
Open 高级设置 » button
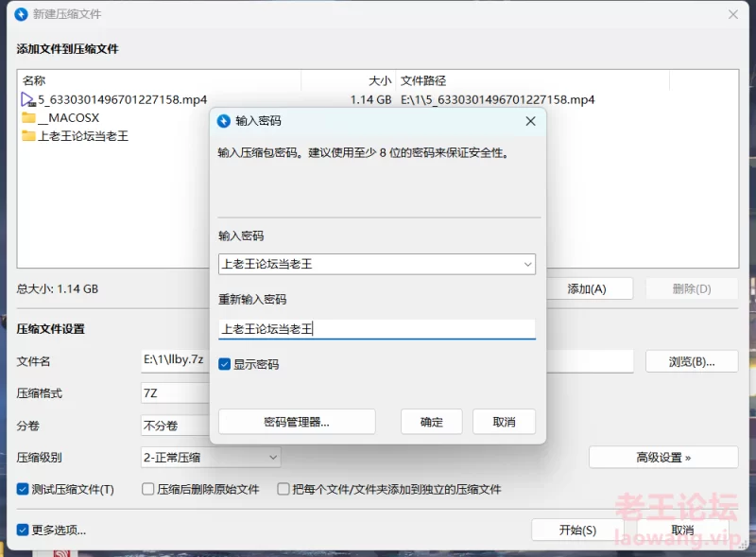(663, 457)
